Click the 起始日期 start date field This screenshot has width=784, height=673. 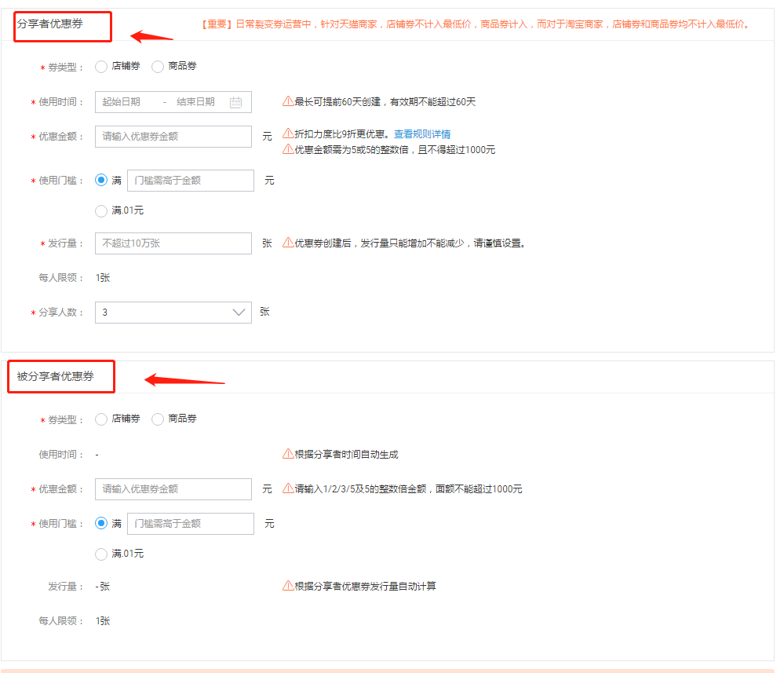pyautogui.click(x=122, y=102)
